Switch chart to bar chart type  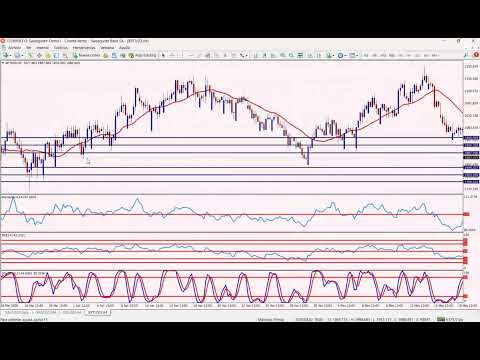pyautogui.click(x=256, y=55)
